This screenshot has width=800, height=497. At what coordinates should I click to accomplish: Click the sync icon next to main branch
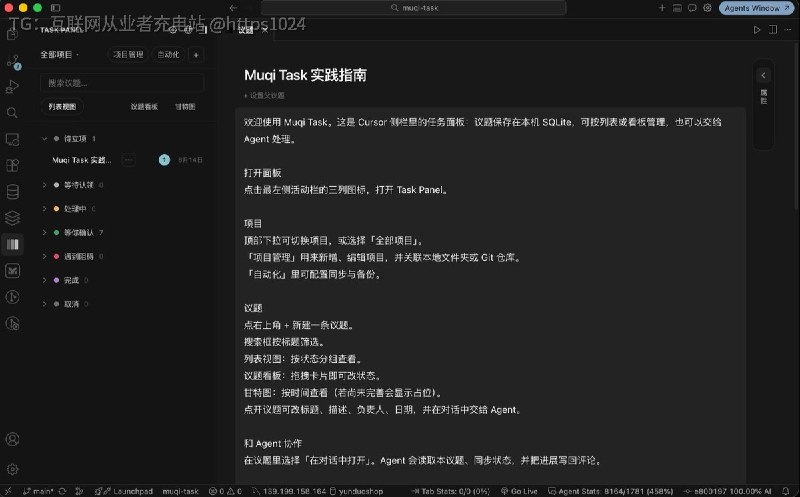tap(62, 491)
